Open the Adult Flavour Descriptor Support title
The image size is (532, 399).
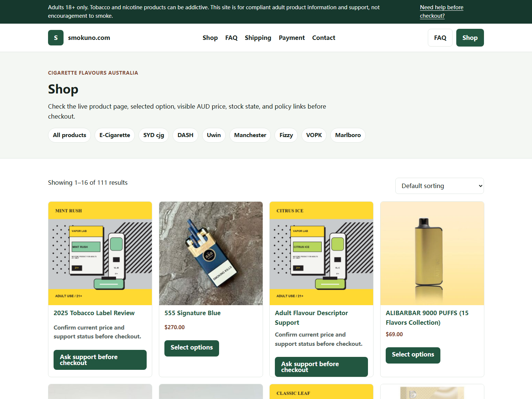311,318
